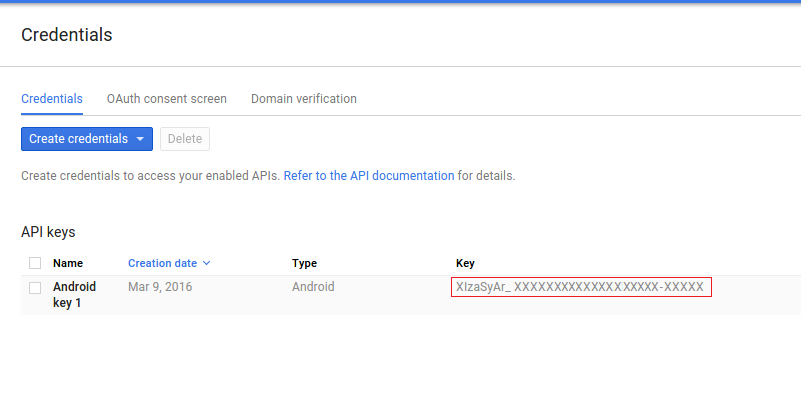Sort by the Creation date column header

coord(162,263)
